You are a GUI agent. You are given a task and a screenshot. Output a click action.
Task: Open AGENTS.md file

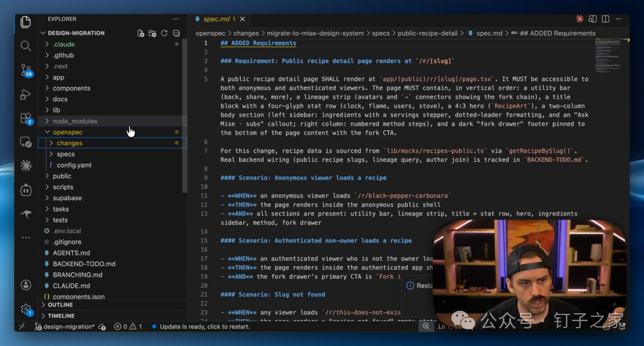(71, 253)
